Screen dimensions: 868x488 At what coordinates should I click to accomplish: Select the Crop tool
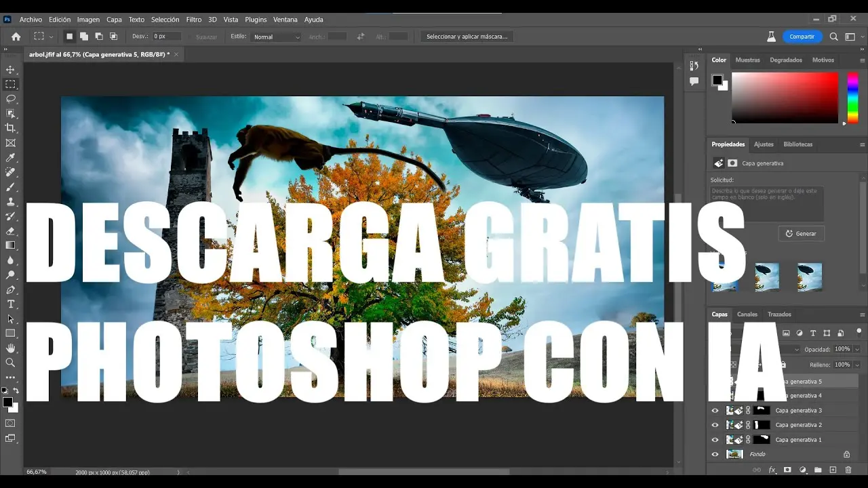[x=10, y=128]
